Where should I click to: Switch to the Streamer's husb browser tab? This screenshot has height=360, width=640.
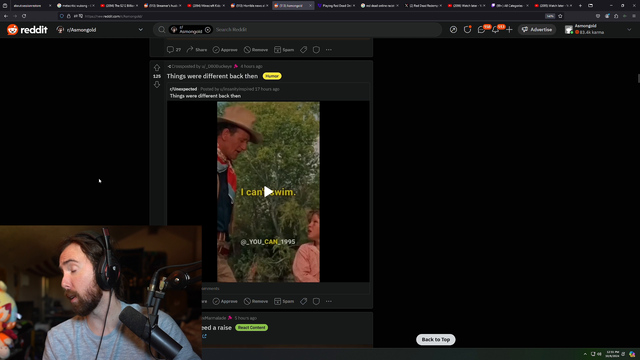click(x=163, y=6)
